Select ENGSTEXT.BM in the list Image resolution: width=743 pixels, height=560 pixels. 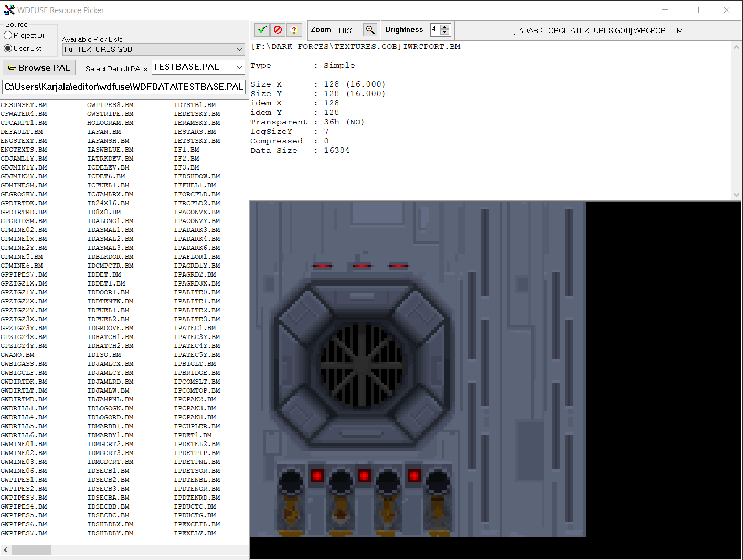[24, 141]
